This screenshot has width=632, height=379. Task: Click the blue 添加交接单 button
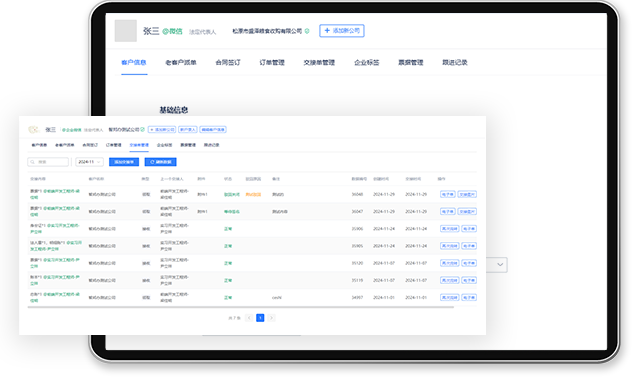tap(124, 162)
